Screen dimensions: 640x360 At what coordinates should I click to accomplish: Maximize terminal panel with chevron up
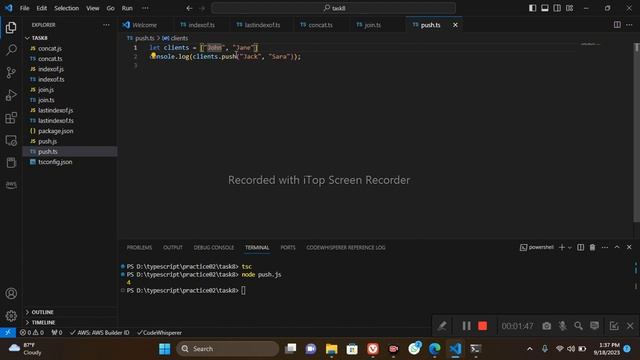click(617, 247)
